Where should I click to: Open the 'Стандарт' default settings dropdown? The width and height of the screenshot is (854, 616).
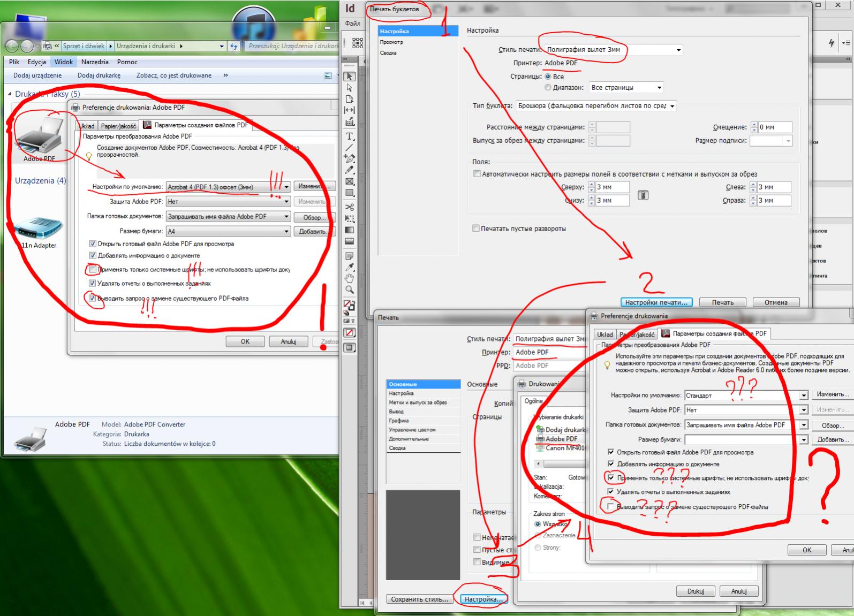[746, 396]
